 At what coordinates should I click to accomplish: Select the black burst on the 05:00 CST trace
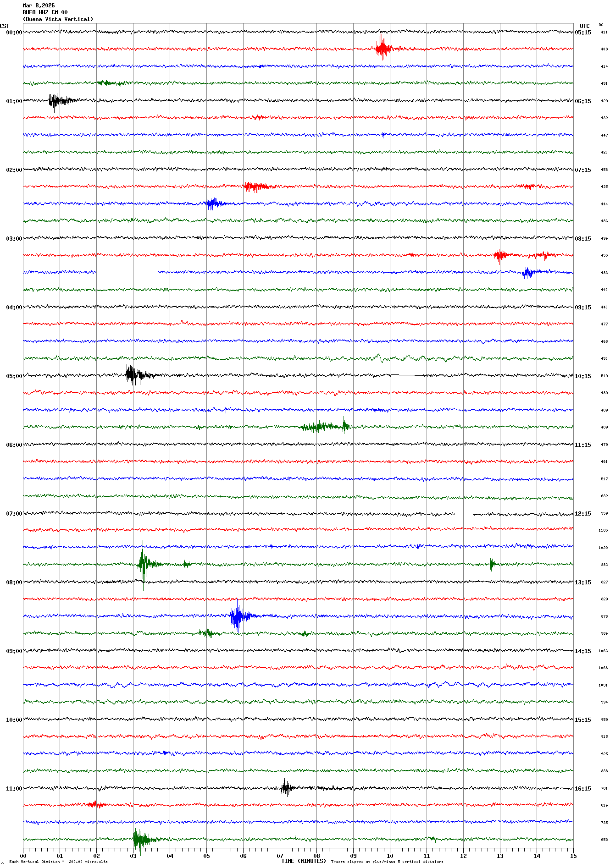tap(133, 375)
